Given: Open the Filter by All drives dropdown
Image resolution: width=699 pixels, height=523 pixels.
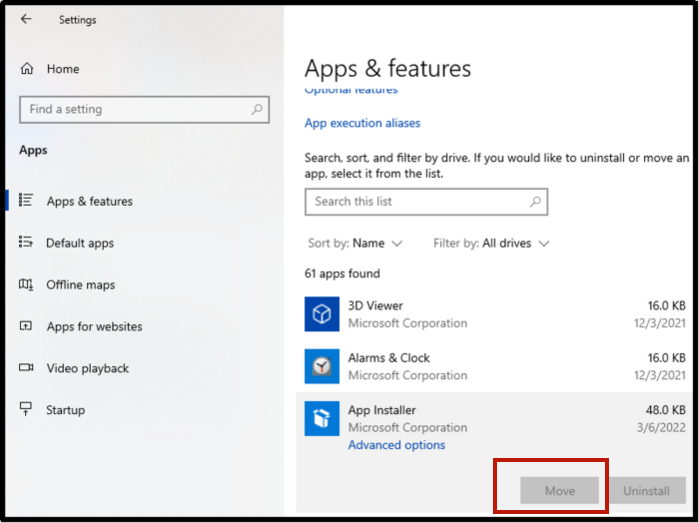Looking at the screenshot, I should 491,243.
